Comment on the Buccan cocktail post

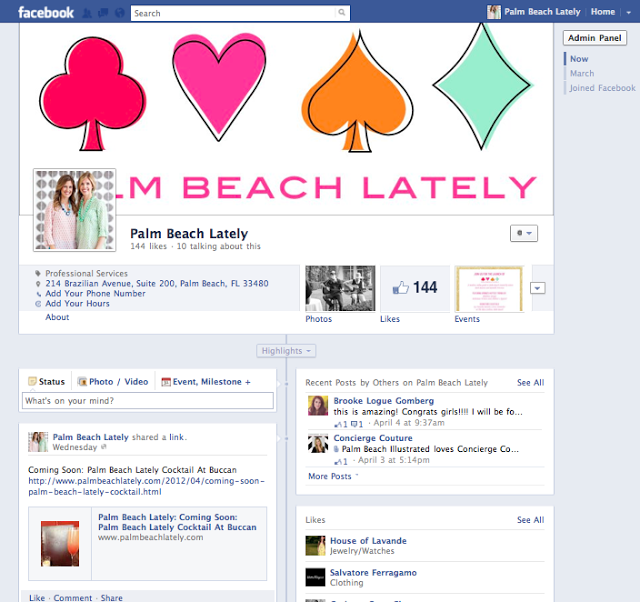coord(73,598)
